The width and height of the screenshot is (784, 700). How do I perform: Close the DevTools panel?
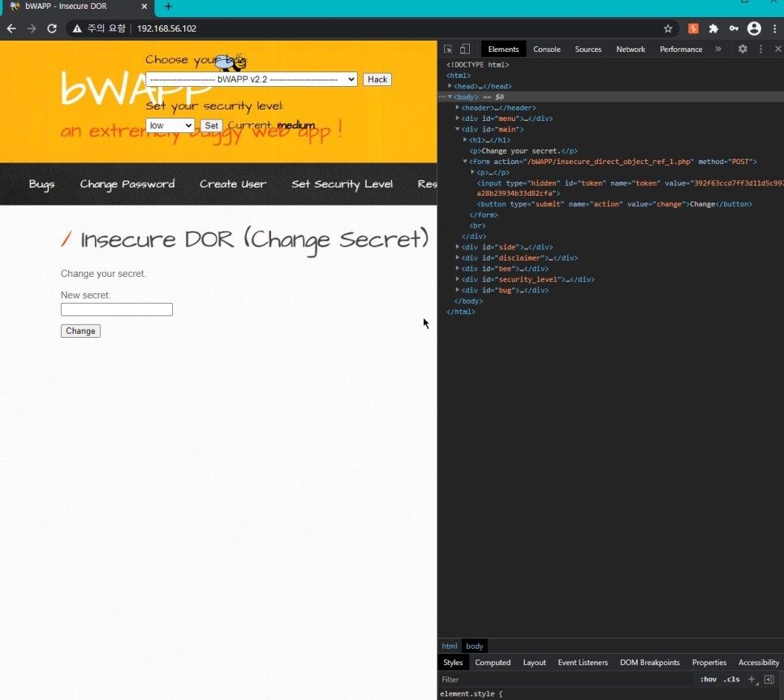tap(778, 49)
